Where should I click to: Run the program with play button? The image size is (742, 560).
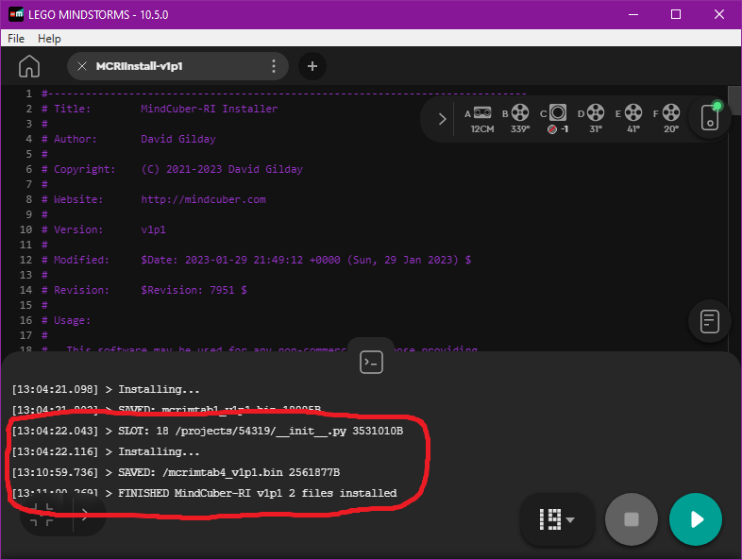coord(696,519)
